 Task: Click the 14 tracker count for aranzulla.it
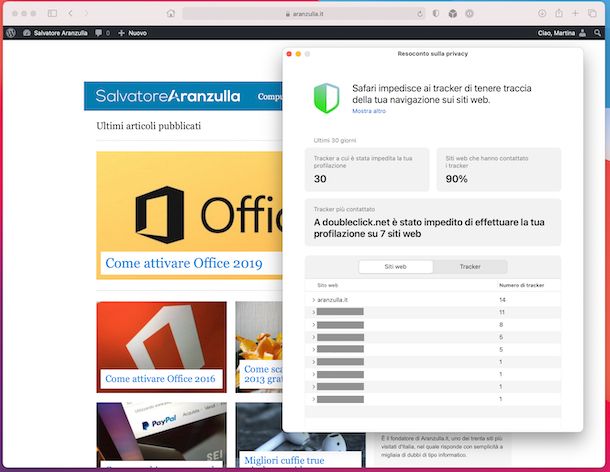502,300
